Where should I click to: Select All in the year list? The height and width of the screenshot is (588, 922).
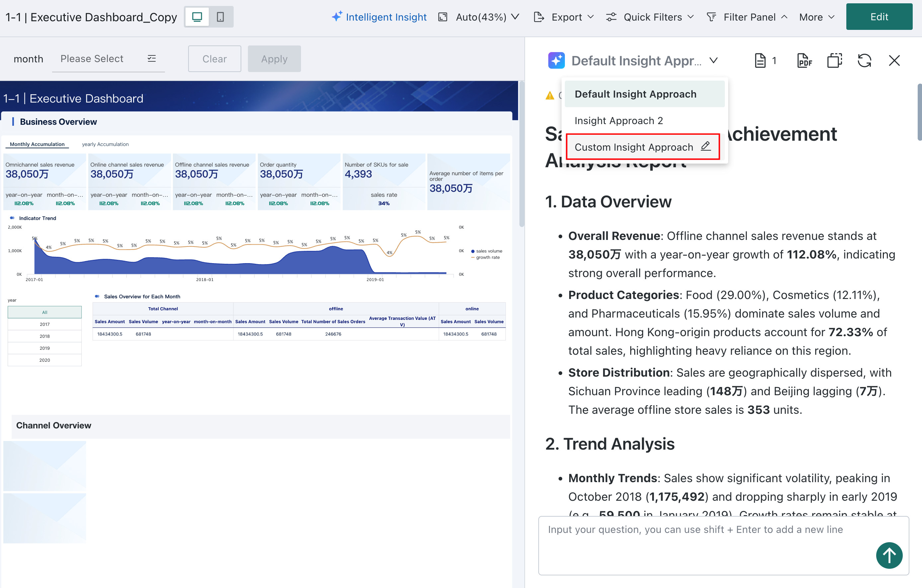click(x=45, y=312)
